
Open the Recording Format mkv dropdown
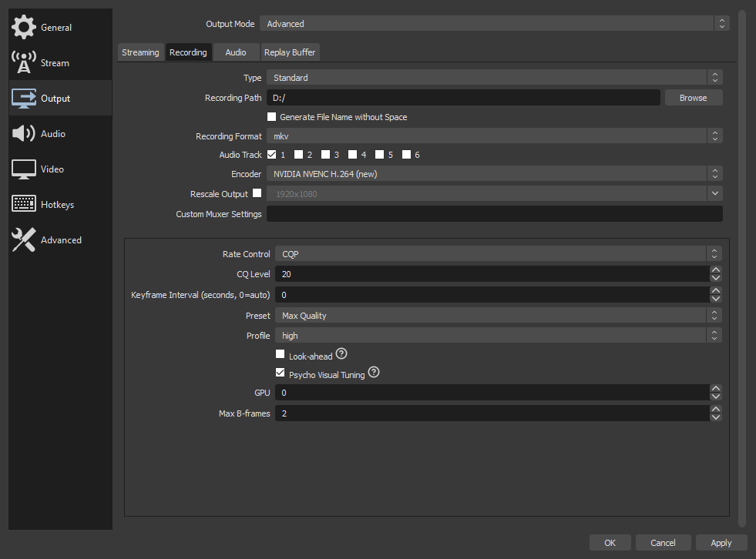494,136
